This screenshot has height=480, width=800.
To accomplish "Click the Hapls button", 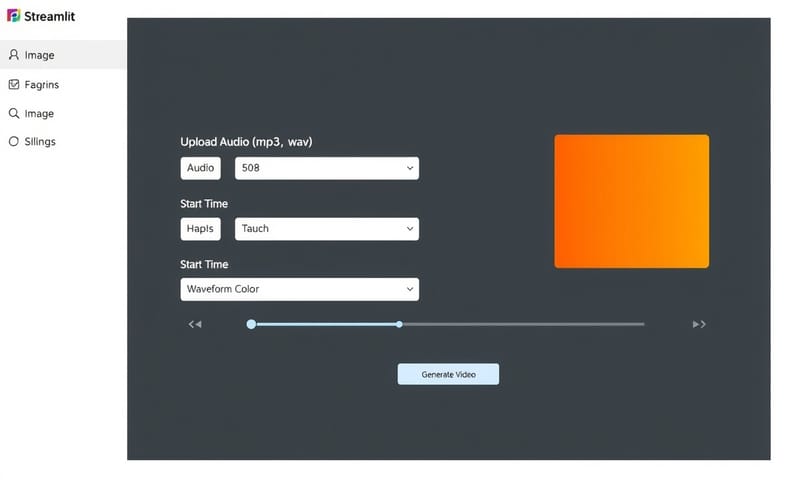I will pyautogui.click(x=200, y=229).
